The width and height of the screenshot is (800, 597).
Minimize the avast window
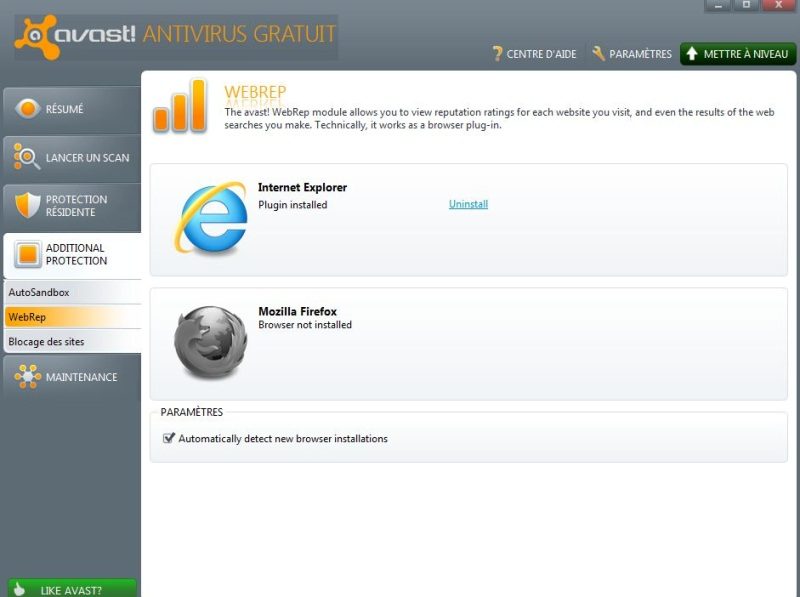tap(717, 5)
